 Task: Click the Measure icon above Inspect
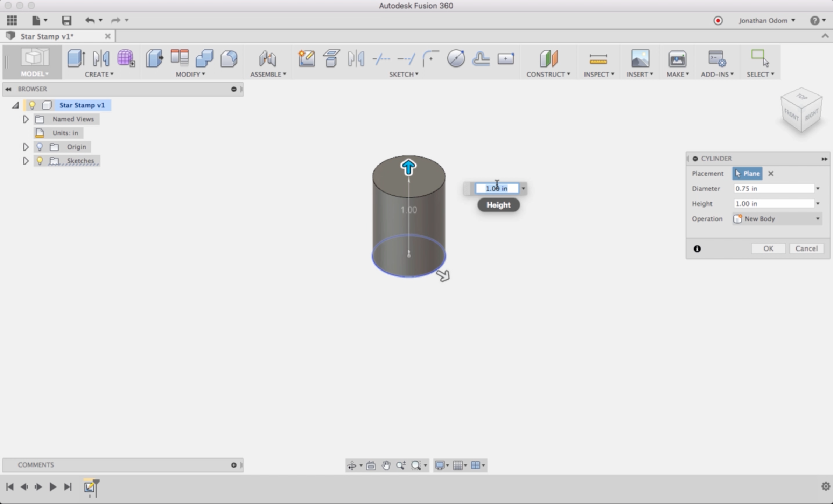tap(598, 58)
